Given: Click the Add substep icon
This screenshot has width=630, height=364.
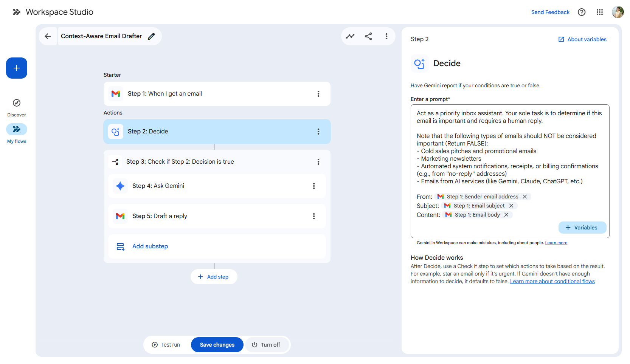Looking at the screenshot, I should (x=120, y=246).
